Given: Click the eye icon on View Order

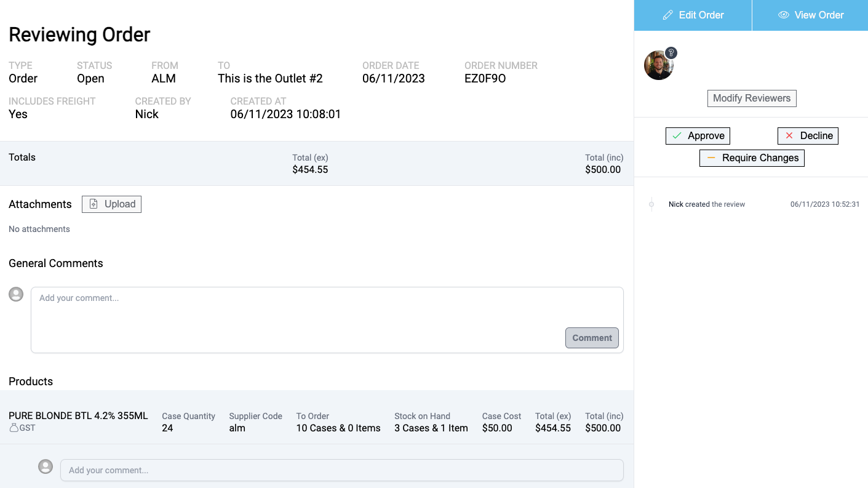Looking at the screenshot, I should (x=783, y=15).
